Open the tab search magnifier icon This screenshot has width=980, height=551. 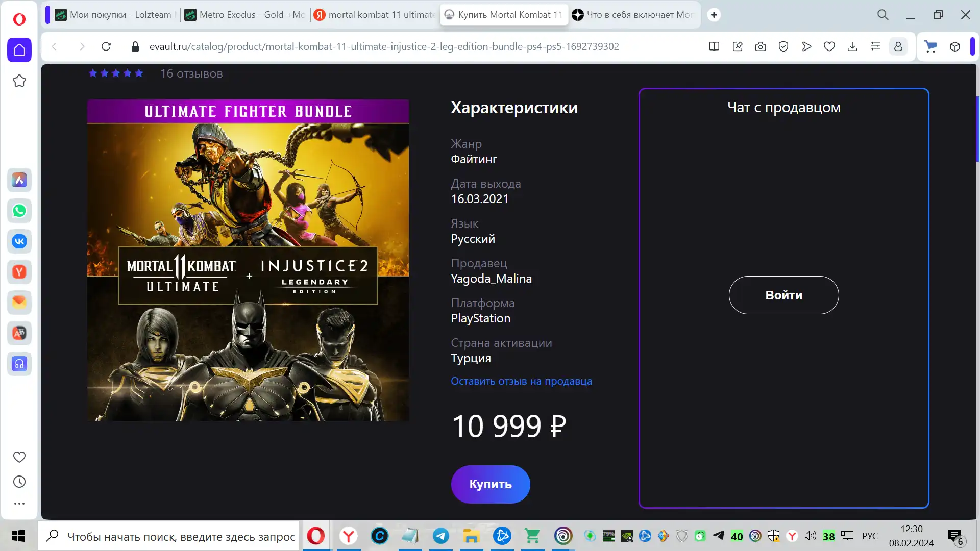(x=883, y=15)
